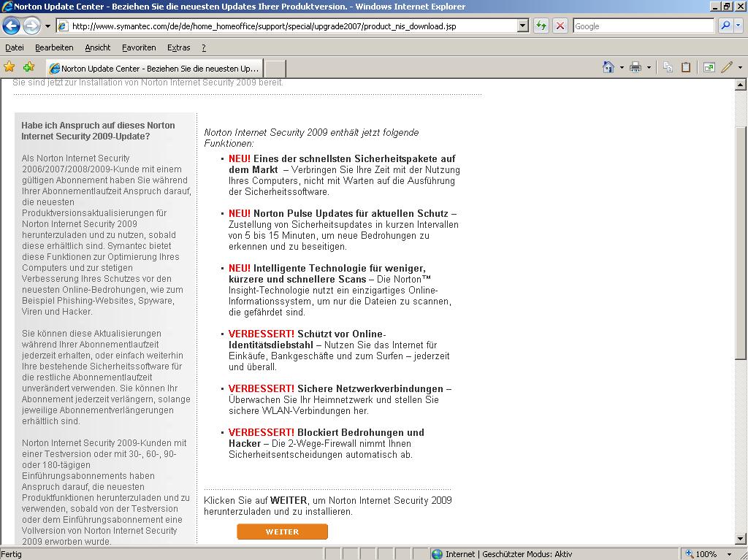Click the Internet Explorer logo in title bar
Screen dimensions: 748x560
pyautogui.click(x=7, y=7)
